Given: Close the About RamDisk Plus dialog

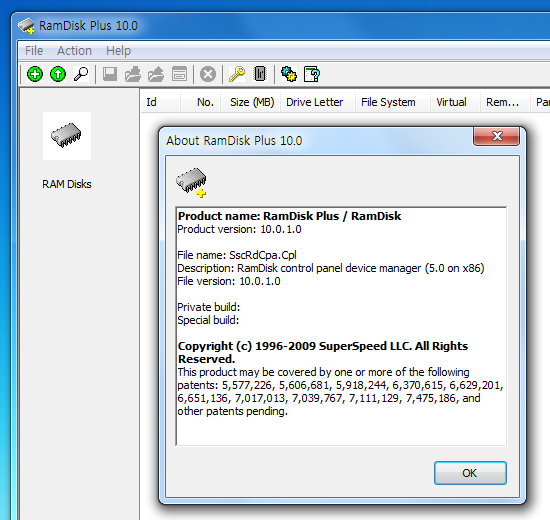Looking at the screenshot, I should [496, 136].
